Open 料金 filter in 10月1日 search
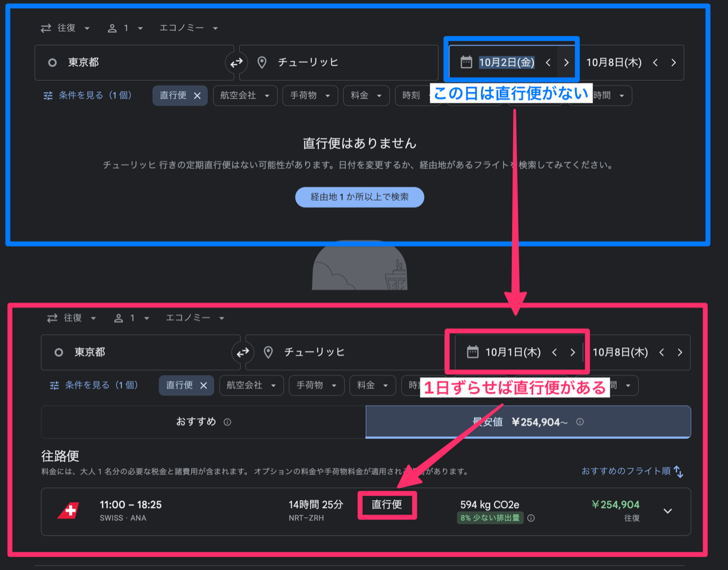 pyautogui.click(x=372, y=385)
